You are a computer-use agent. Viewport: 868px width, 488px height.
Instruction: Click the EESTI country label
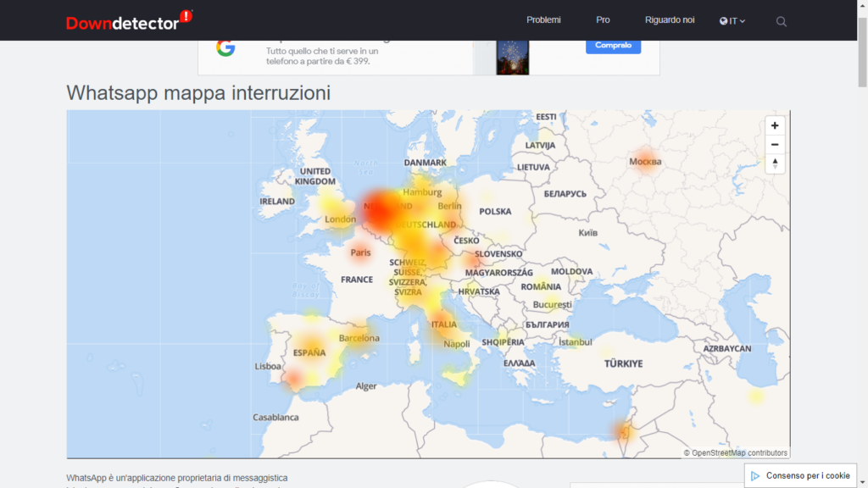click(x=546, y=117)
